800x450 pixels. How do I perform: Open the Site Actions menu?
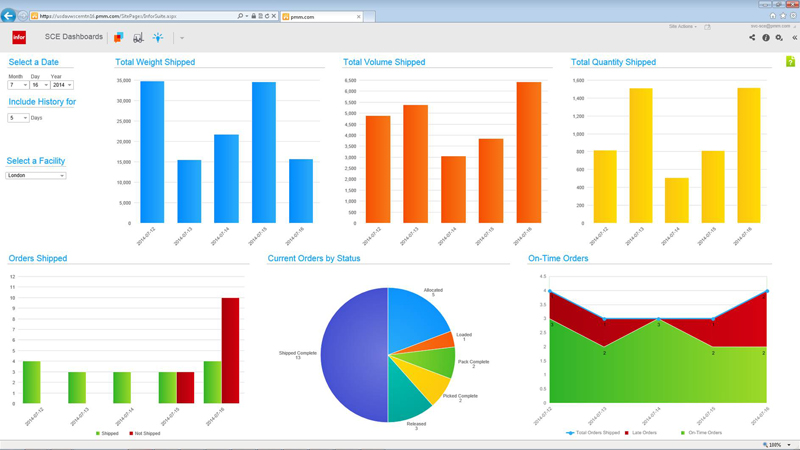pos(683,27)
